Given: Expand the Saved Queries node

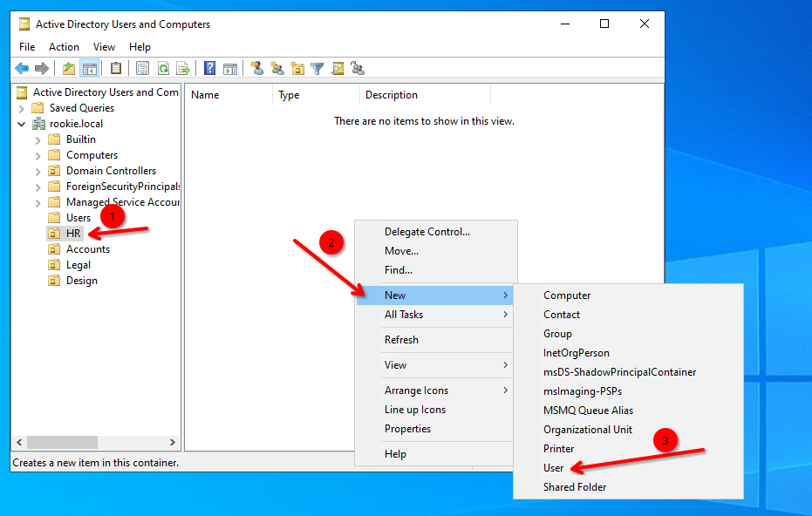Looking at the screenshot, I should (21, 108).
